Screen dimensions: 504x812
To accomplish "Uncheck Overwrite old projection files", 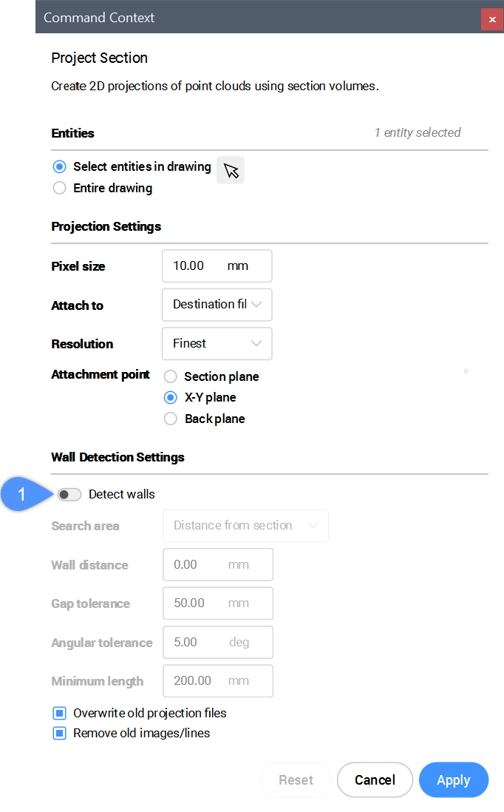I will [x=60, y=714].
